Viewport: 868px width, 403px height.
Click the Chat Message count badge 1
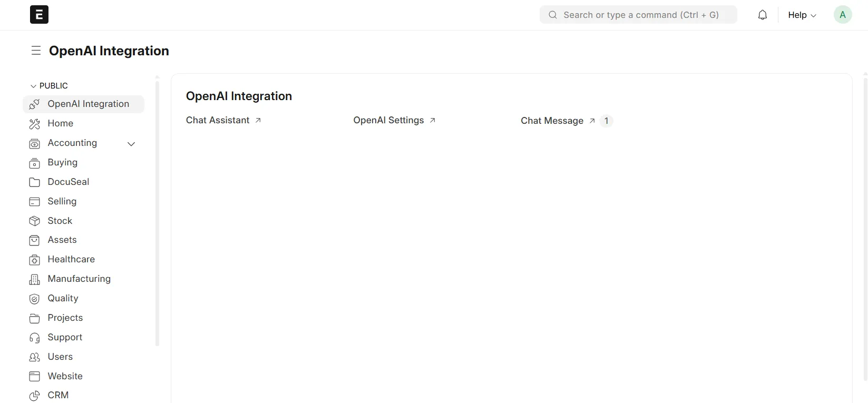(607, 121)
